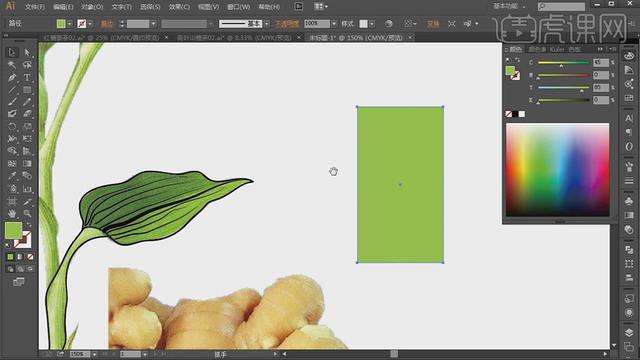The width and height of the screenshot is (640, 360).
Task: Select the Direct Selection tool
Action: (27, 52)
